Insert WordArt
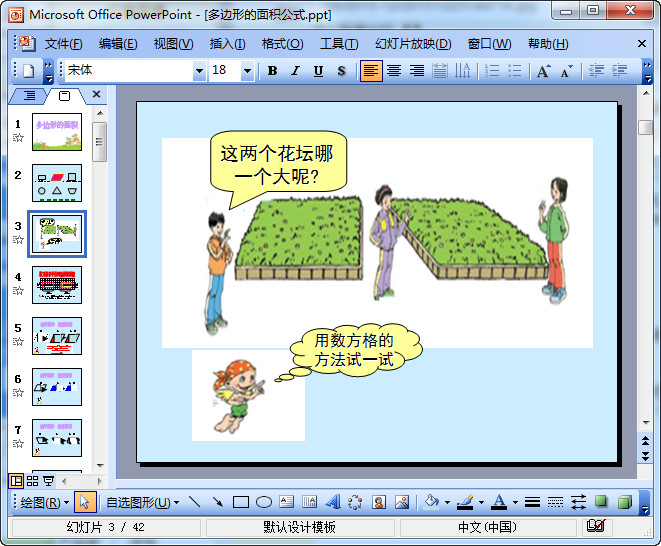This screenshot has height=546, width=661. coord(333,502)
